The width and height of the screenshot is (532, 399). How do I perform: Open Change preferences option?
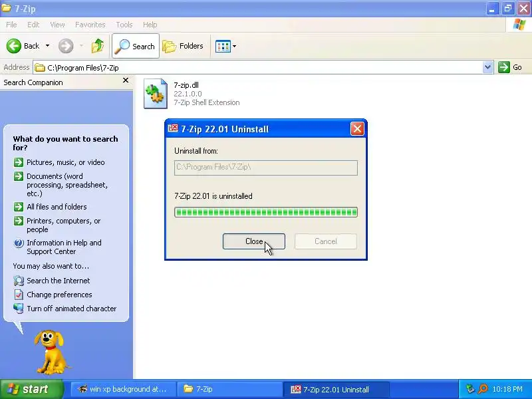click(x=59, y=295)
